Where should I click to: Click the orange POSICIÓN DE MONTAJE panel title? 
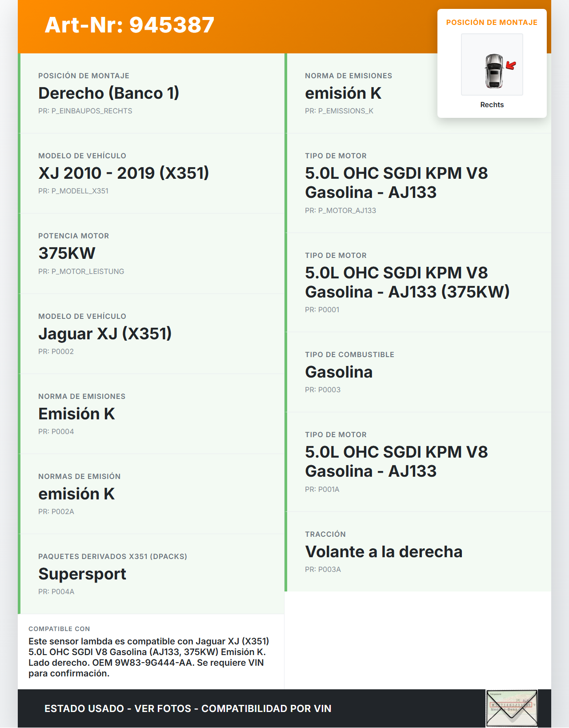pyautogui.click(x=492, y=23)
